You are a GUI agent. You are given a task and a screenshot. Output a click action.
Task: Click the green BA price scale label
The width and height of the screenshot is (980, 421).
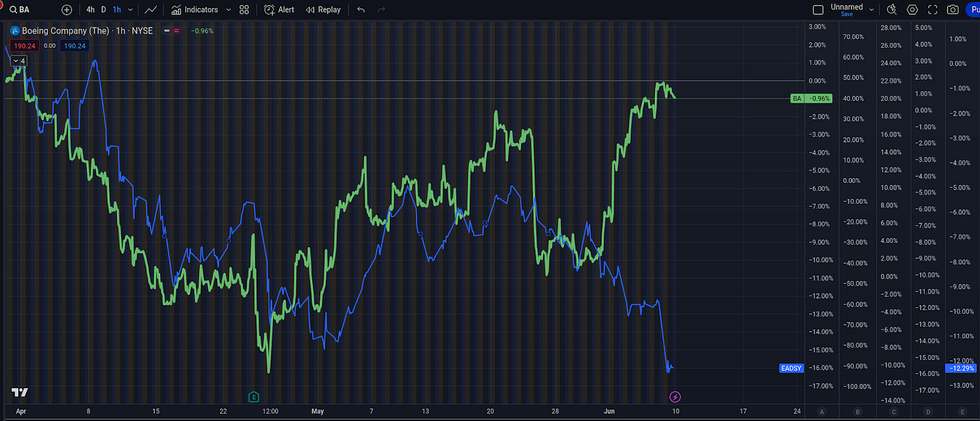click(x=797, y=98)
